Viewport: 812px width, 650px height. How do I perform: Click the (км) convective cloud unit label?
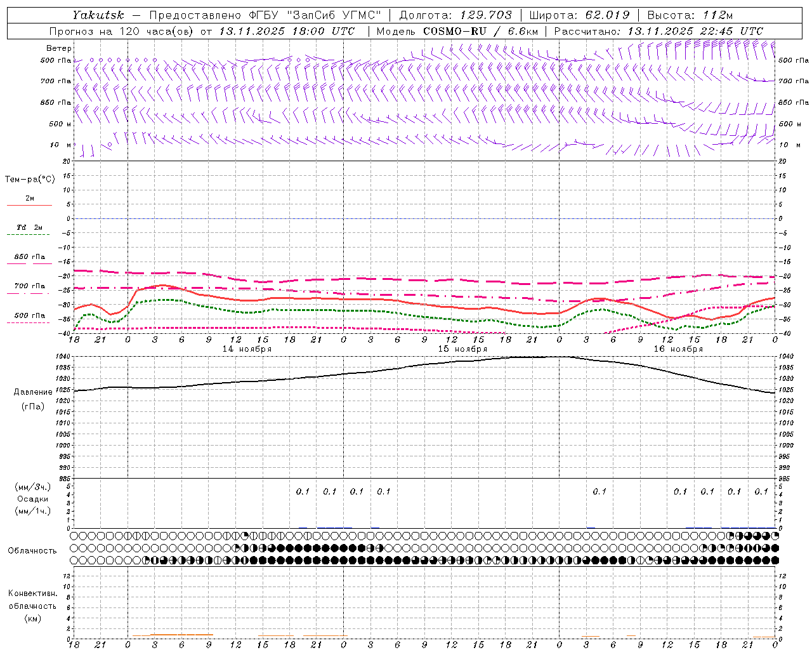click(x=33, y=618)
